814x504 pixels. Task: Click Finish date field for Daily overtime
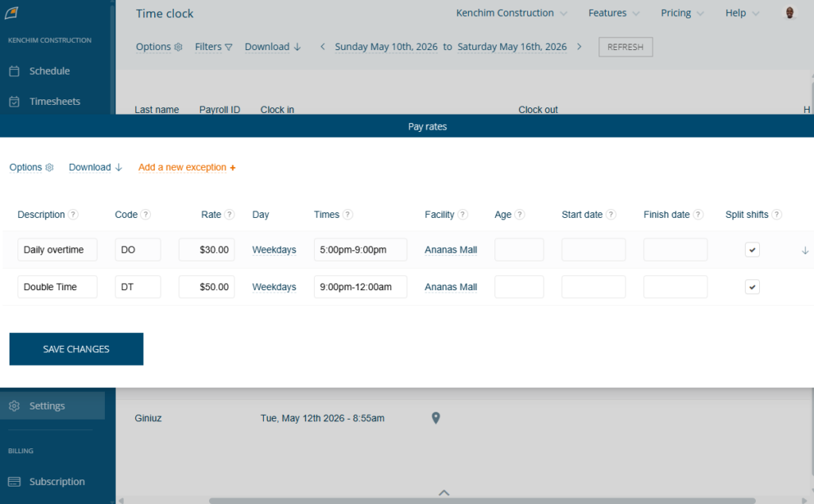[676, 250]
